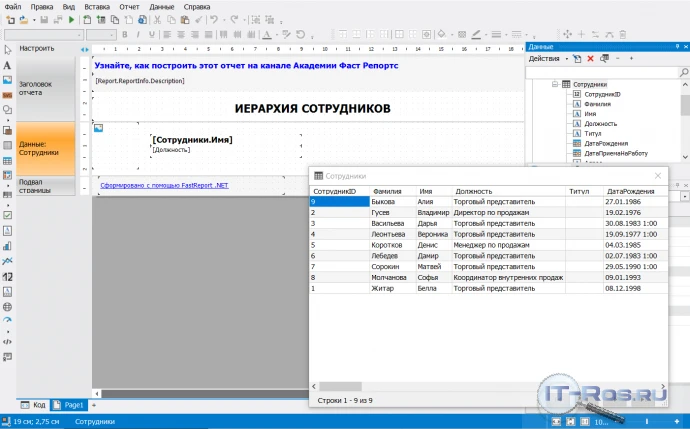Select the Table object tool

(7, 161)
